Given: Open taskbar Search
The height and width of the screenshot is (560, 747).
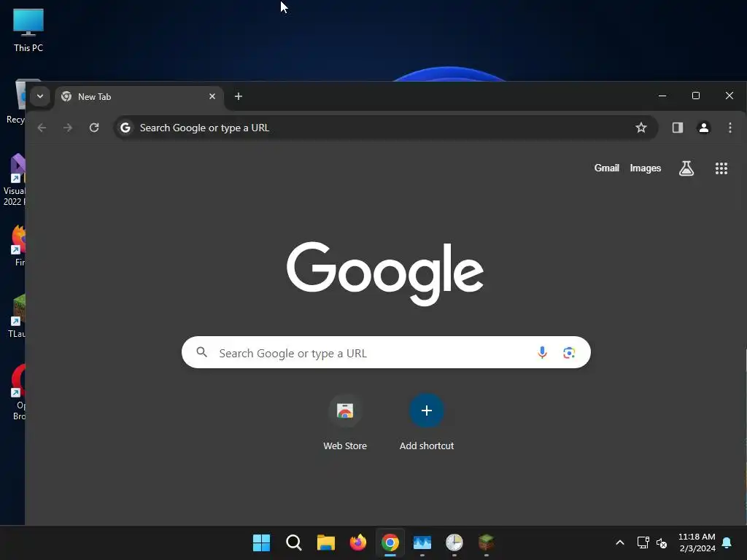Looking at the screenshot, I should pos(293,542).
